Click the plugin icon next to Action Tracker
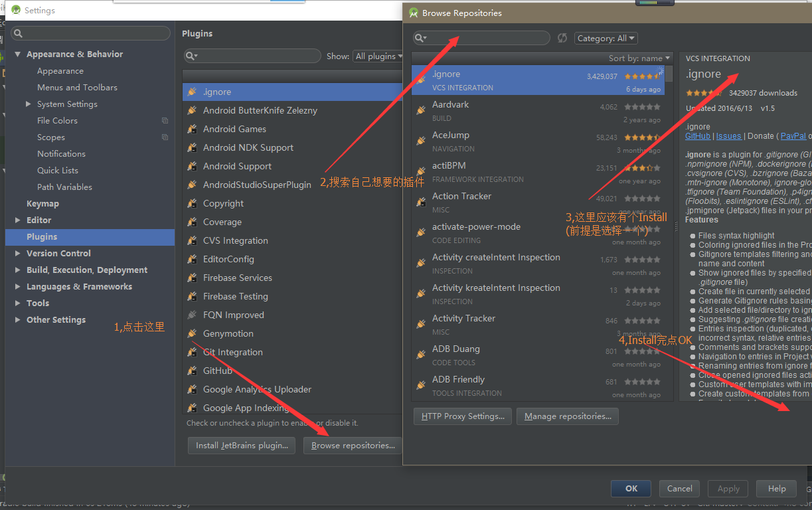 (x=420, y=202)
